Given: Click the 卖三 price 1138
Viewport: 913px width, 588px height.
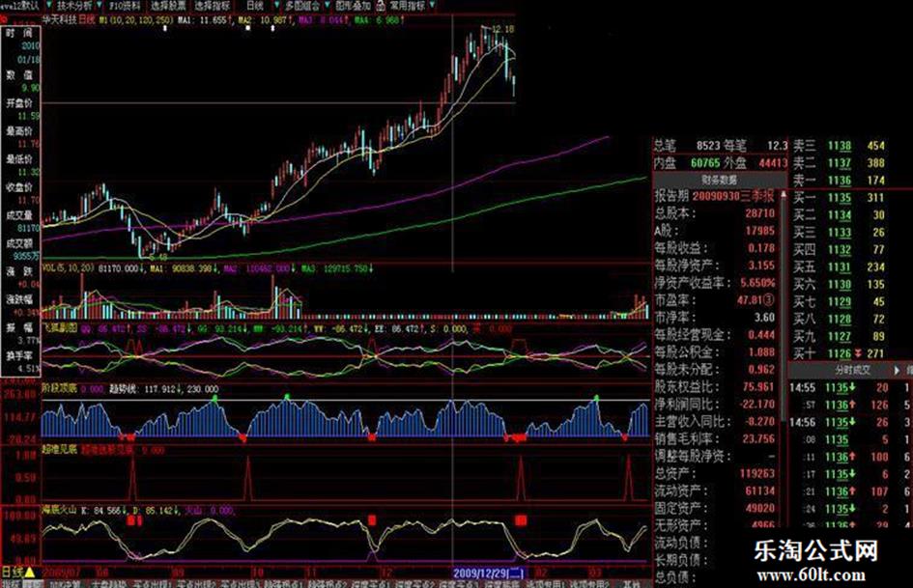Looking at the screenshot, I should click(839, 146).
